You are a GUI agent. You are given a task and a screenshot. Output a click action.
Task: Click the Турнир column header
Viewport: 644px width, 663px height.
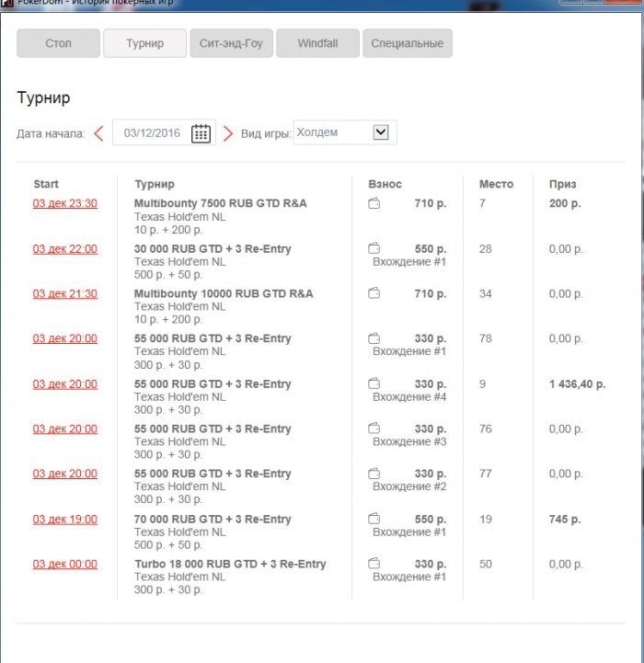155,184
